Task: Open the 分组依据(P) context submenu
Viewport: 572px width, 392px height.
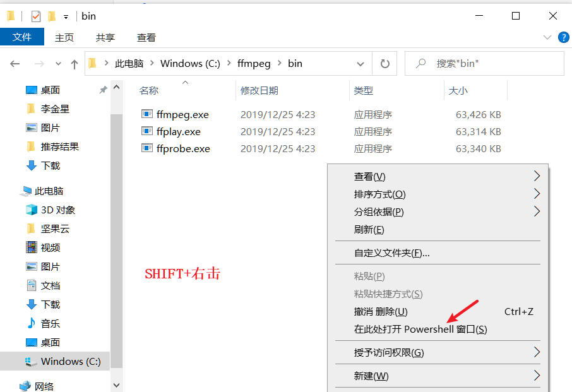Action: click(x=438, y=211)
